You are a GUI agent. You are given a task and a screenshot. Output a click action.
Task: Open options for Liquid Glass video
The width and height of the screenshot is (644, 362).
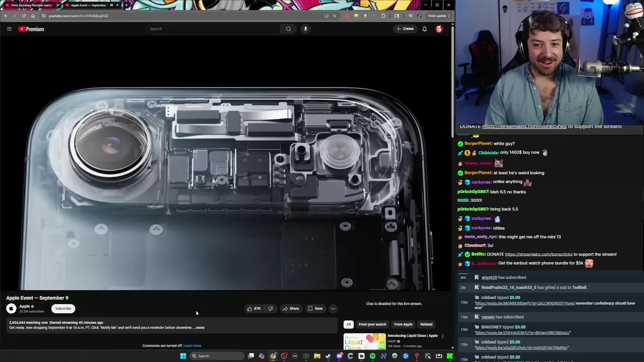(443, 336)
